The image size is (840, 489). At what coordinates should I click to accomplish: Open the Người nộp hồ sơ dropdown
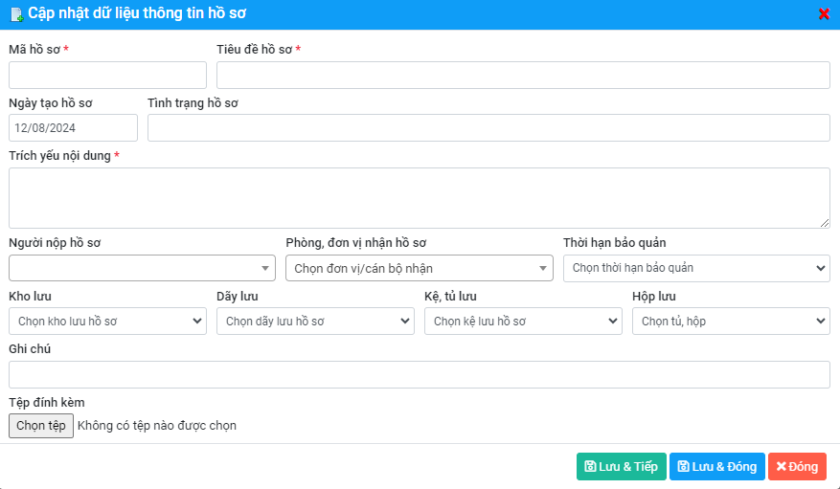click(142, 268)
